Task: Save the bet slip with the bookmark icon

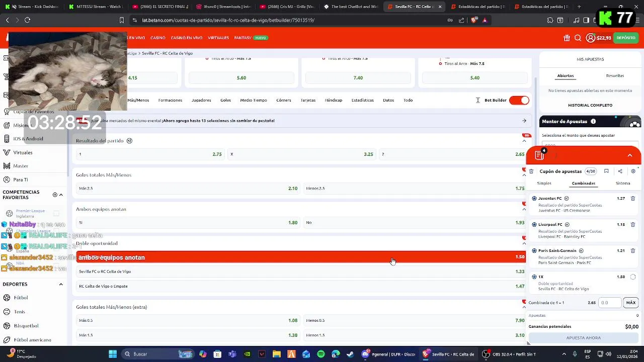Action: point(606,171)
